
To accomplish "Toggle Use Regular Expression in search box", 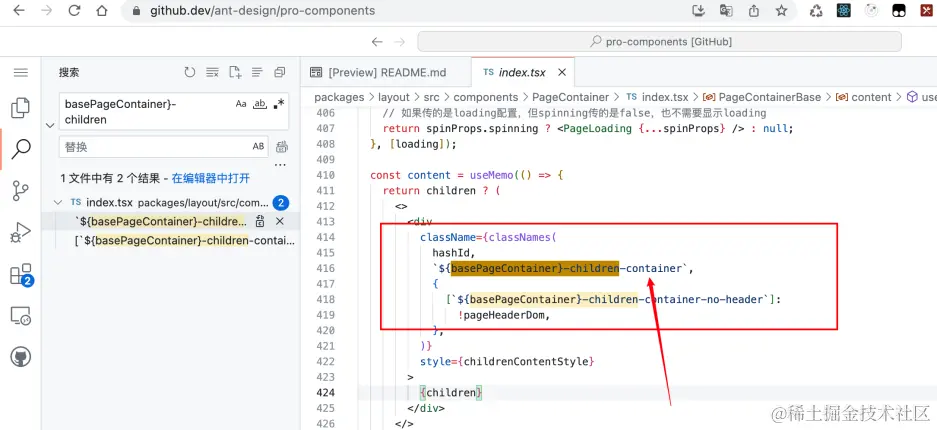I will click(x=278, y=104).
